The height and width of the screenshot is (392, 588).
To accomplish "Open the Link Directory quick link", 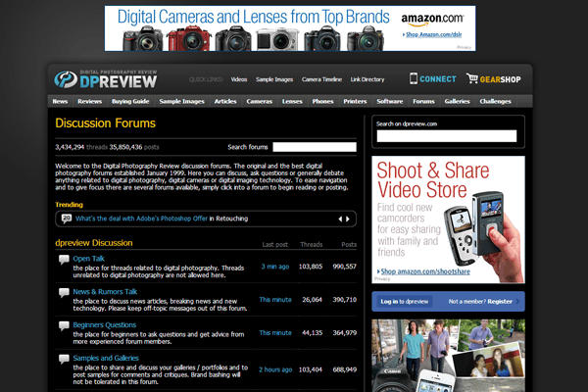I will [x=367, y=79].
